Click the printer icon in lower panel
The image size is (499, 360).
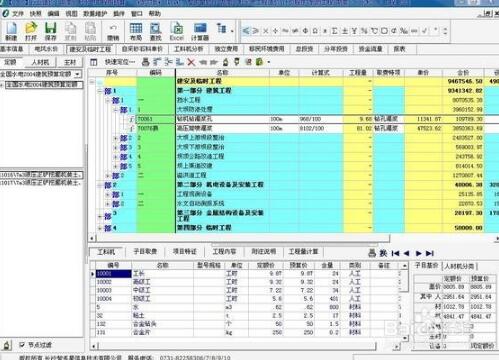pos(372,253)
